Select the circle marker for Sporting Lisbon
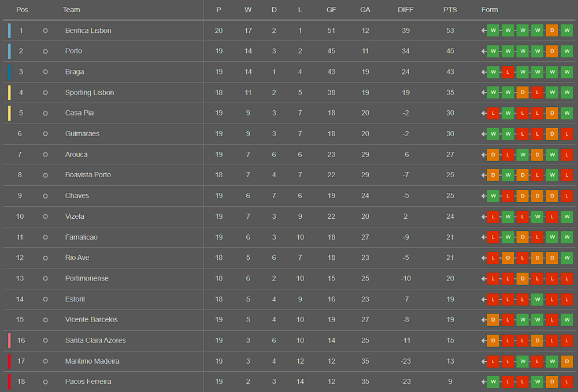Viewport: 578px width, 392px height. point(45,93)
